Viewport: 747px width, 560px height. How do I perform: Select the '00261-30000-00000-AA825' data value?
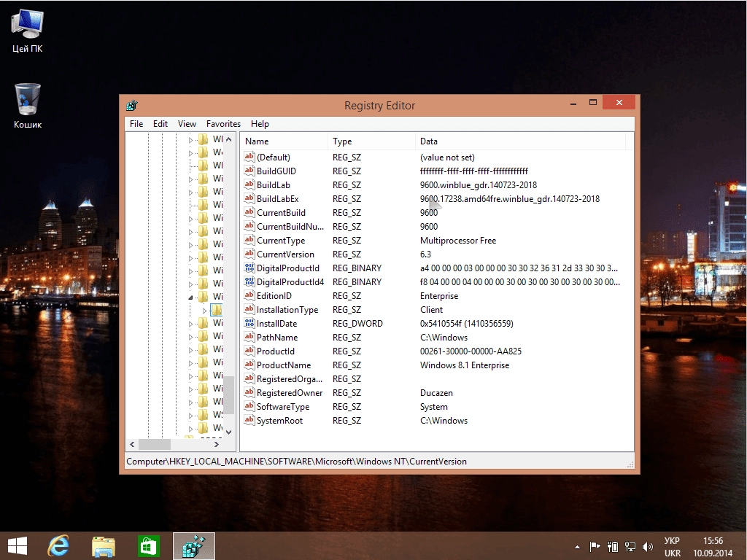(471, 351)
